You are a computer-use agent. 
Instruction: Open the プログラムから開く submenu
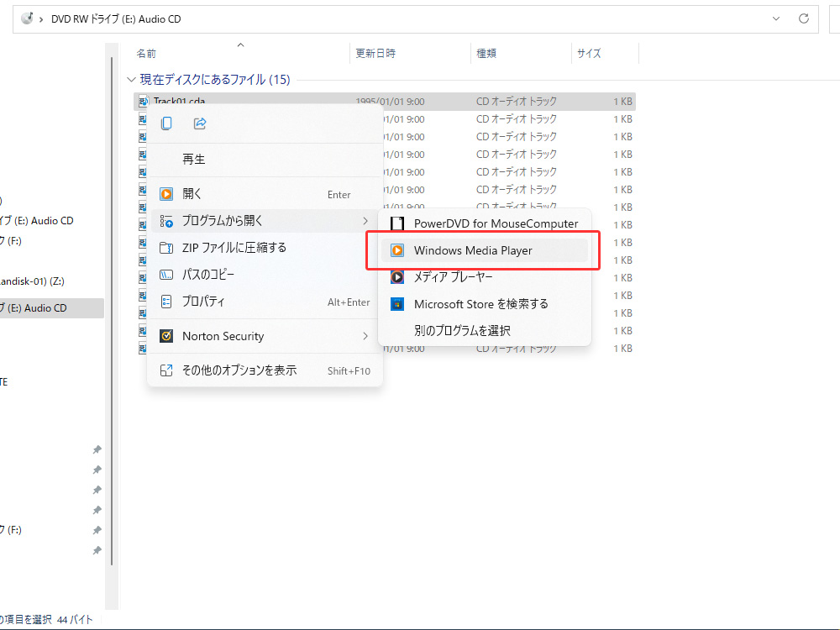click(265, 221)
